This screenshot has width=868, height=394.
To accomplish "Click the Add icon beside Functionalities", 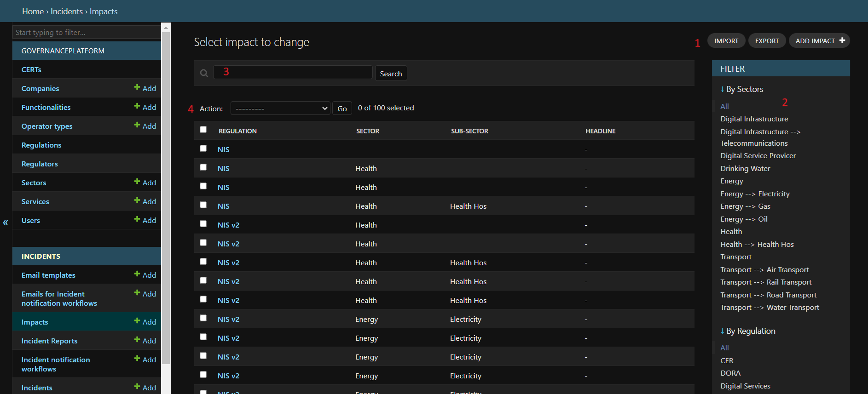I will pyautogui.click(x=137, y=106).
